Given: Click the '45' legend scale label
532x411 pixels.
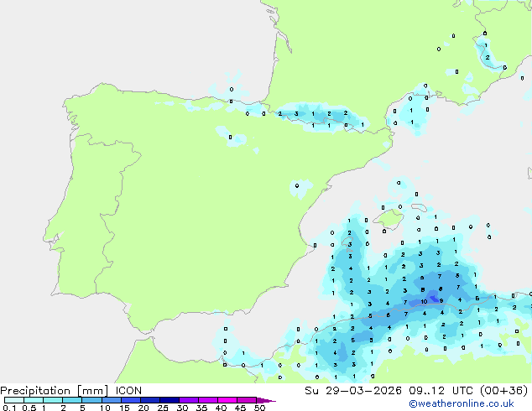Looking at the screenshot, I should tap(240, 408).
